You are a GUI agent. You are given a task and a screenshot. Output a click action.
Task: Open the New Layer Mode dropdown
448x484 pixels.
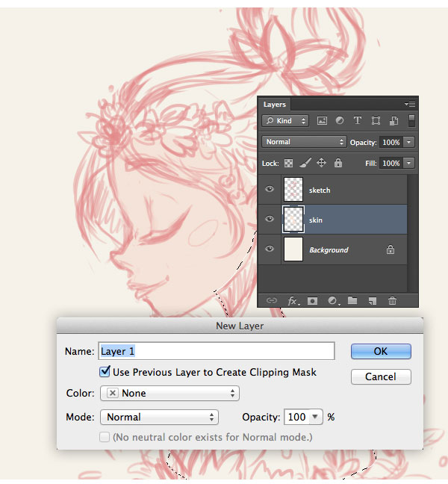(159, 417)
